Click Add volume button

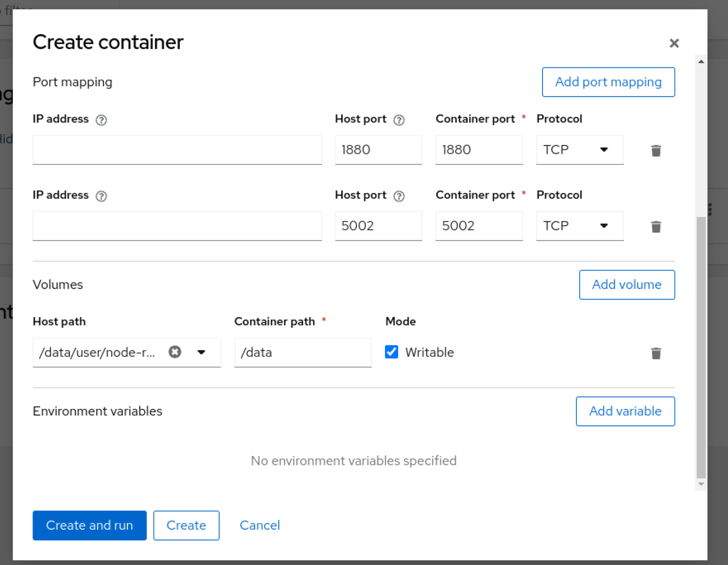tap(626, 284)
